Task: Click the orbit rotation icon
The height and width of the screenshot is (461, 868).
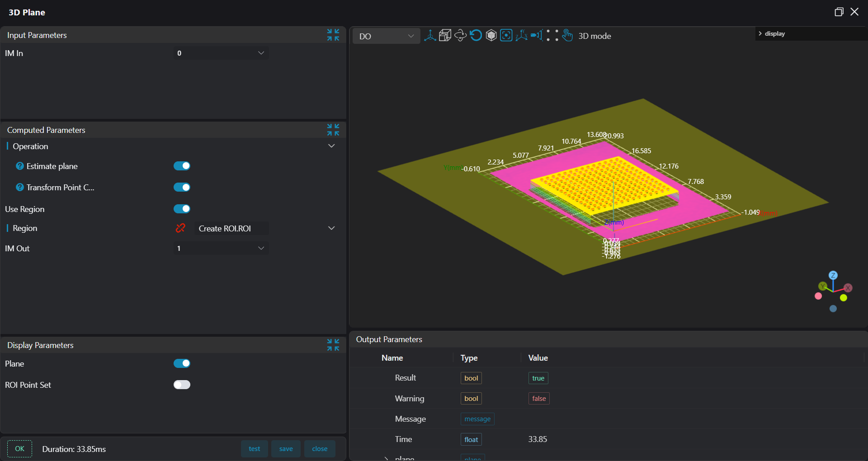Action: tap(460, 36)
